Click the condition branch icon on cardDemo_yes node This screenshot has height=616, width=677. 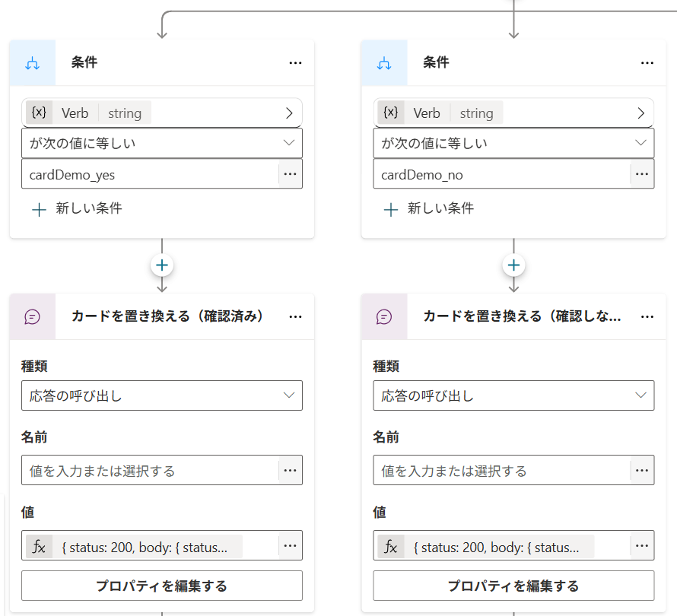pos(33,63)
